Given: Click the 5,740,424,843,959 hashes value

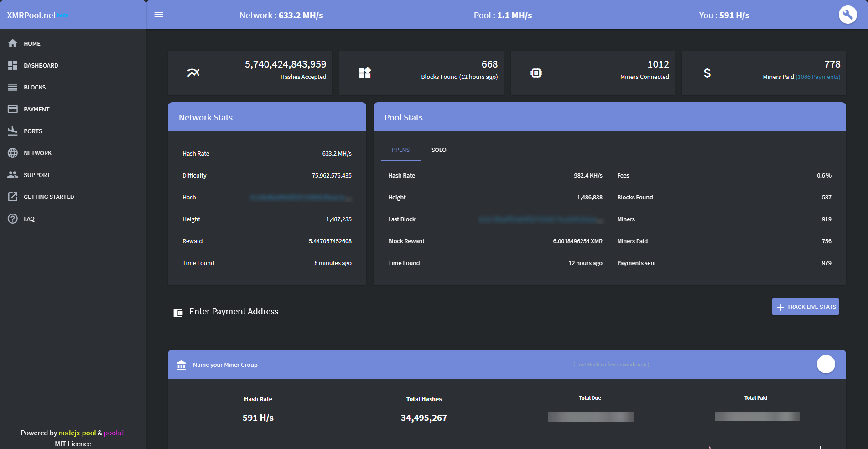Looking at the screenshot, I should pyautogui.click(x=286, y=64).
